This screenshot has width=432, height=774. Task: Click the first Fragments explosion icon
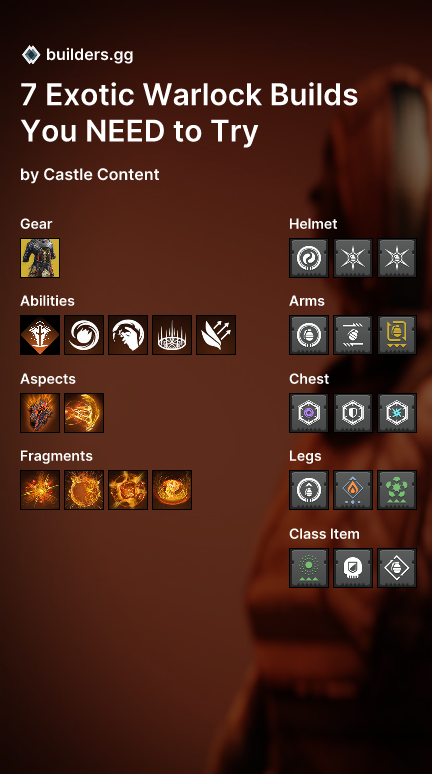point(40,490)
